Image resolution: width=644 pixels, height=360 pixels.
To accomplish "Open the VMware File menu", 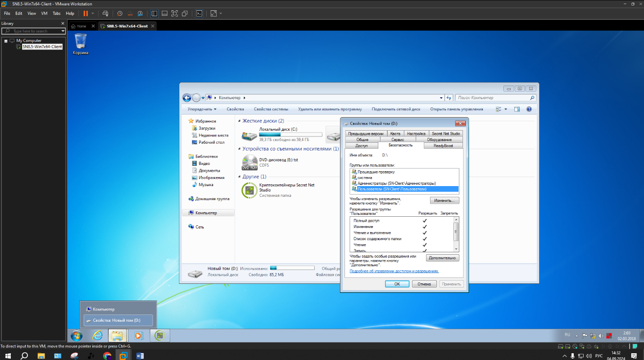I will [x=7, y=14].
